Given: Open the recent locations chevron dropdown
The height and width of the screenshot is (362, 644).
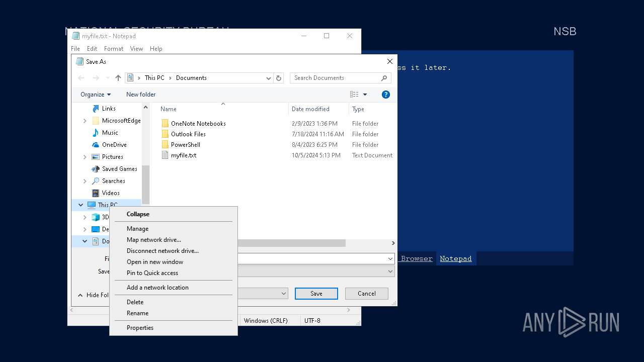Looking at the screenshot, I should tap(108, 78).
